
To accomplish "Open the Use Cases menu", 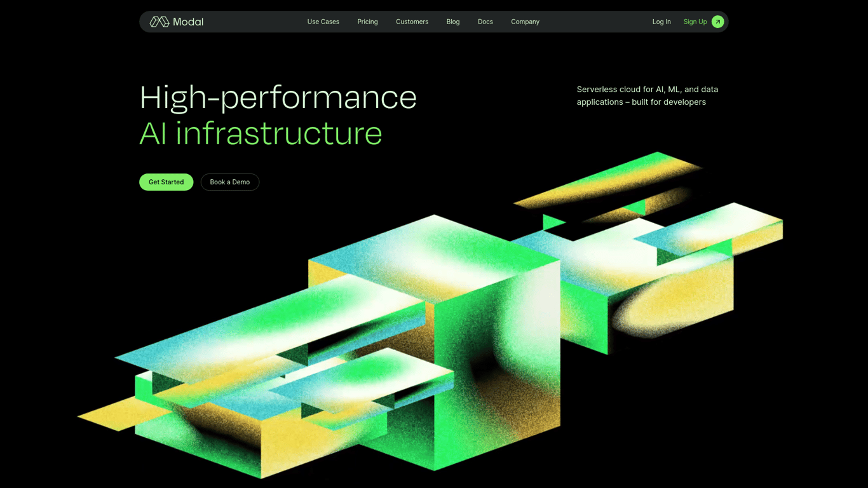I will (323, 22).
